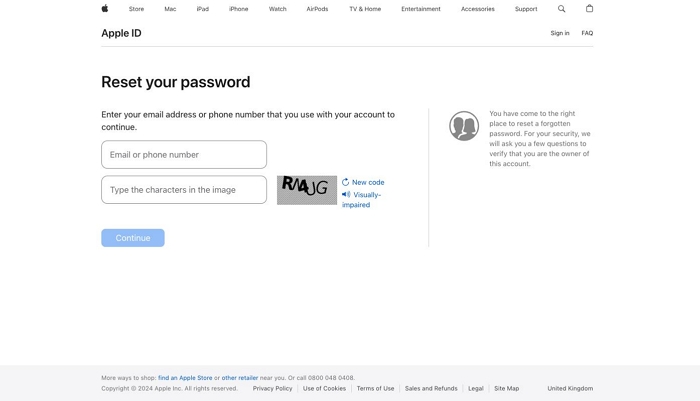700x401 pixels.
Task: Click the Visually-impaired speaker icon
Action: [346, 194]
